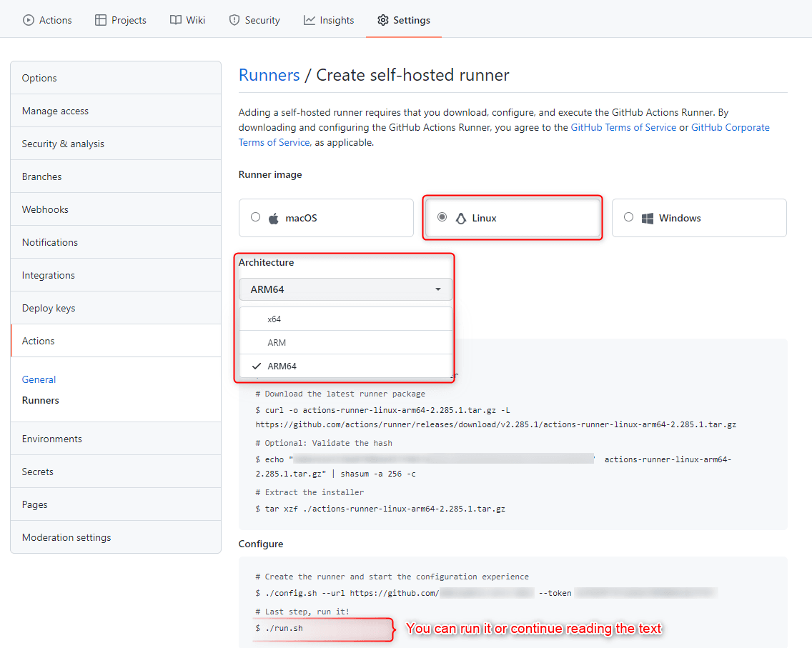Open Options in the settings sidebar
812x648 pixels.
point(116,78)
